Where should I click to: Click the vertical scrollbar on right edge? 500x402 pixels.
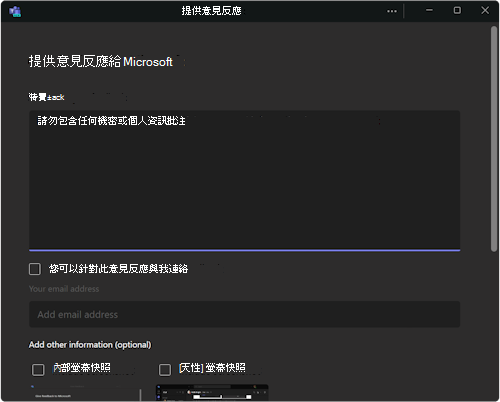click(494, 139)
